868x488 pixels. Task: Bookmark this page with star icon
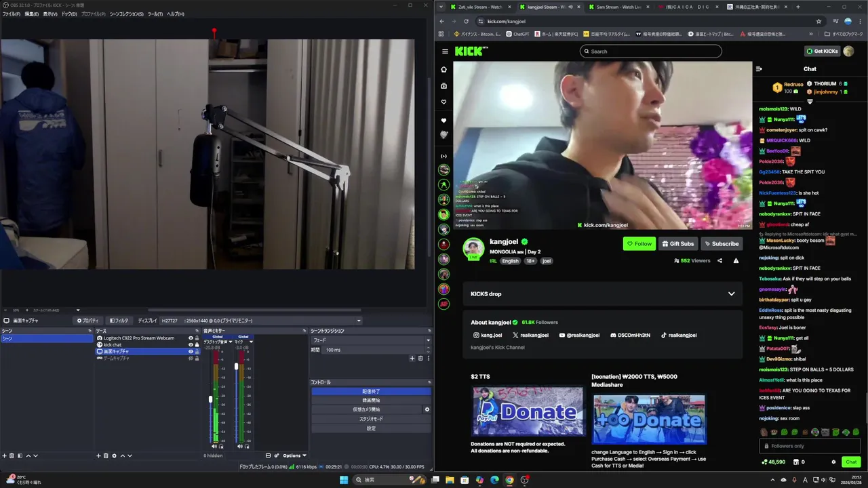818,21
